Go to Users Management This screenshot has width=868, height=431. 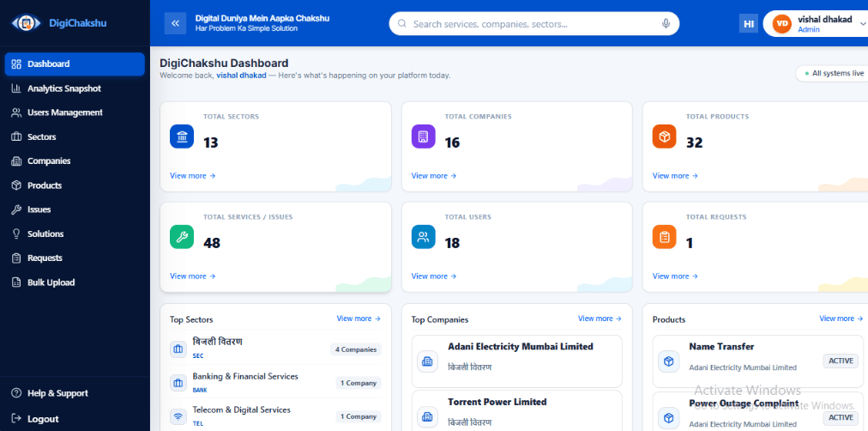click(75, 112)
